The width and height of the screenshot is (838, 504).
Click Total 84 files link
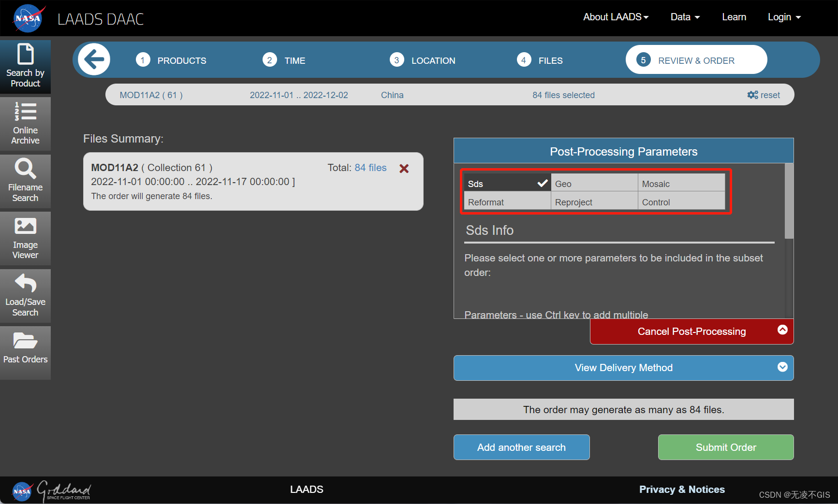pyautogui.click(x=370, y=168)
